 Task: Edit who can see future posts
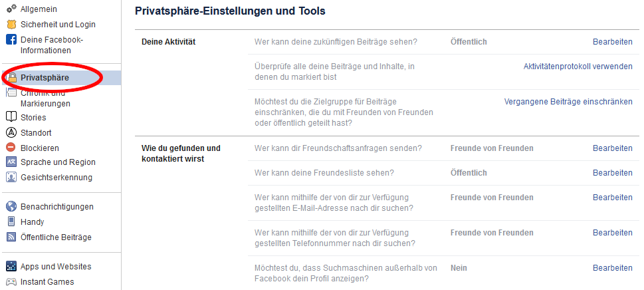coord(612,42)
